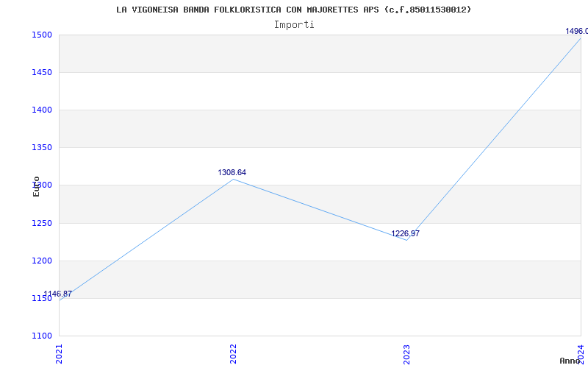Viewport: 588px width, 368px height.
Task: Click the 1100 y-axis tick label
Action: (x=42, y=336)
